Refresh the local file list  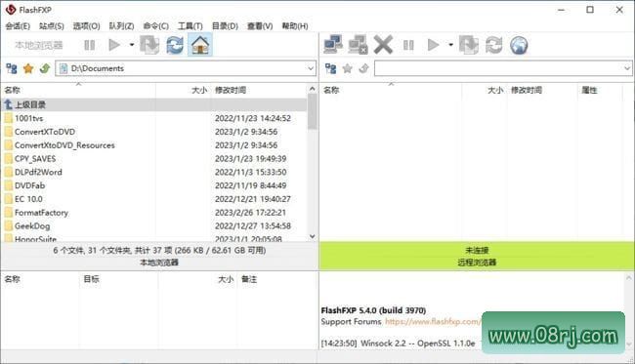point(175,45)
